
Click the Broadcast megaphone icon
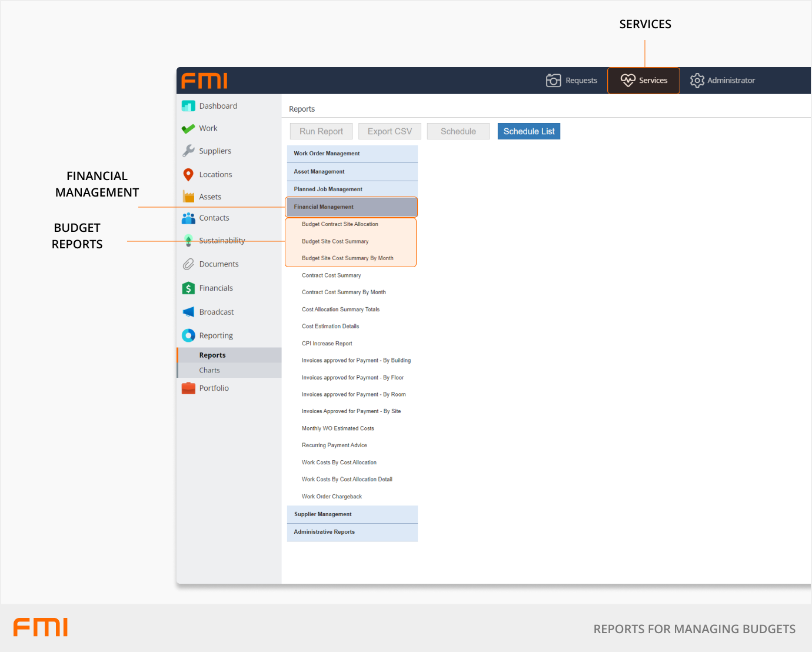tap(188, 312)
